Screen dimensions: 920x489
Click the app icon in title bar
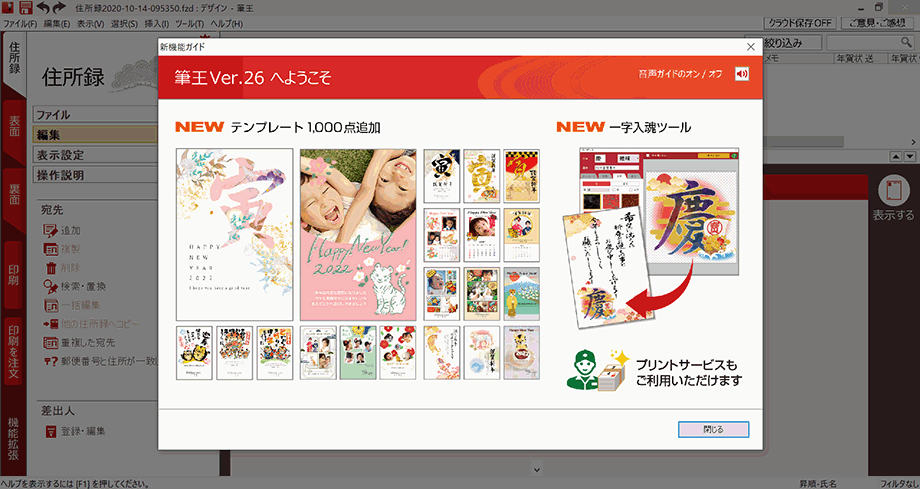point(8,8)
